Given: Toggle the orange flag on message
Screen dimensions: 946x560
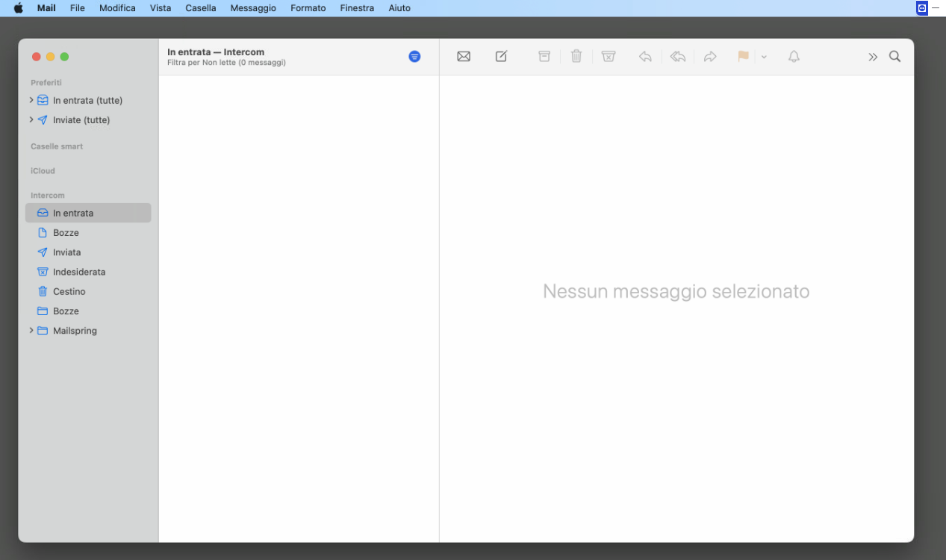Looking at the screenshot, I should pyautogui.click(x=743, y=57).
